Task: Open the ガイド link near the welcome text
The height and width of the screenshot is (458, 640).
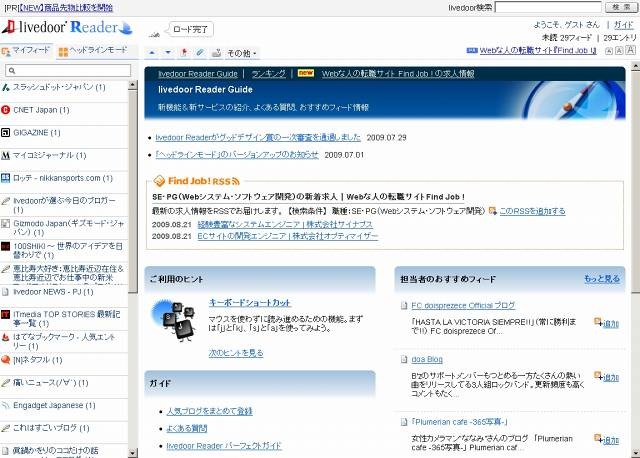Action: pos(623,25)
